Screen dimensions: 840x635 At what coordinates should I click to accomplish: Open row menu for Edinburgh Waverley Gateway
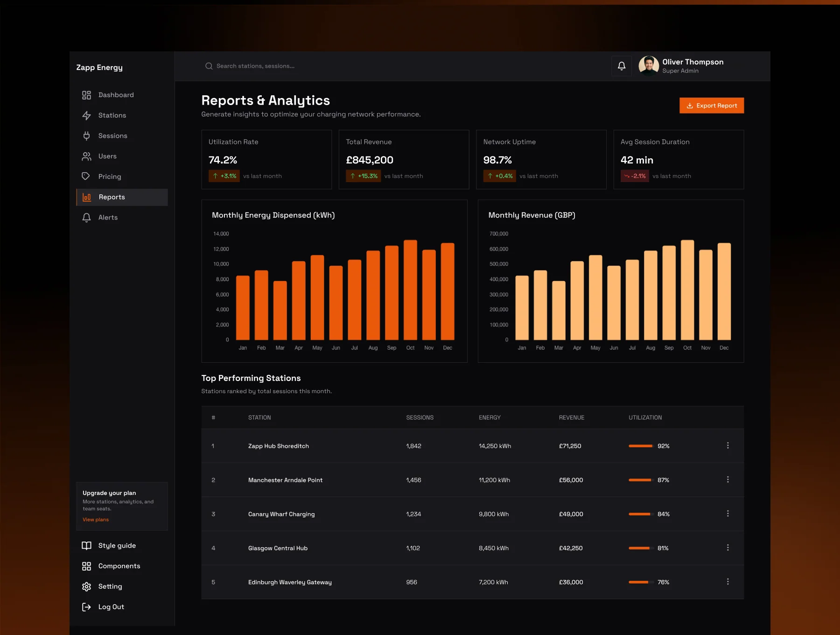tap(728, 582)
